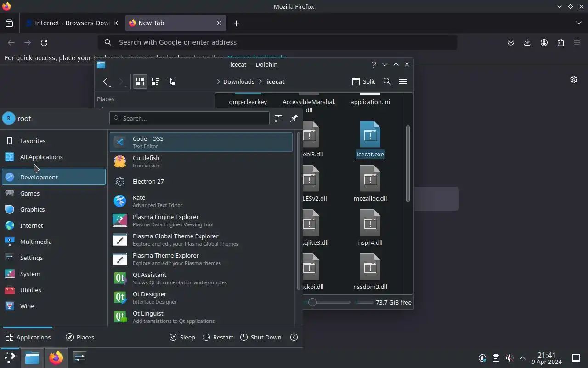Show All Applications category
Viewport: 588px width, 368px height.
54,157
